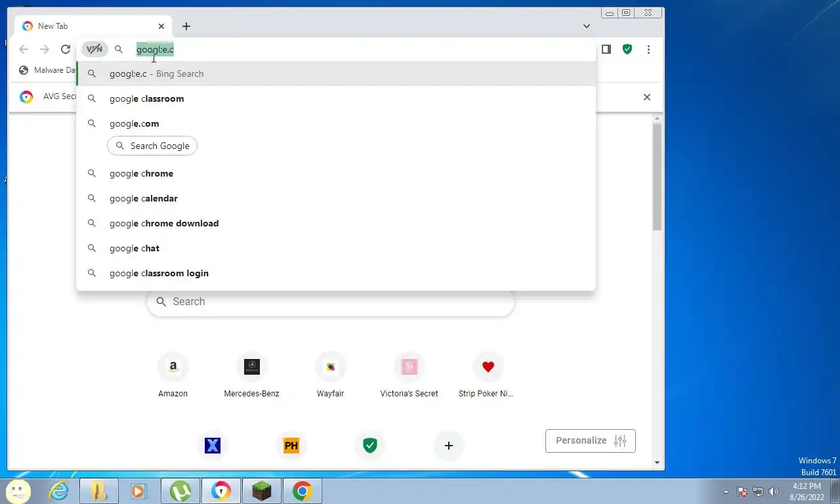Click the Search Google chip

[152, 146]
